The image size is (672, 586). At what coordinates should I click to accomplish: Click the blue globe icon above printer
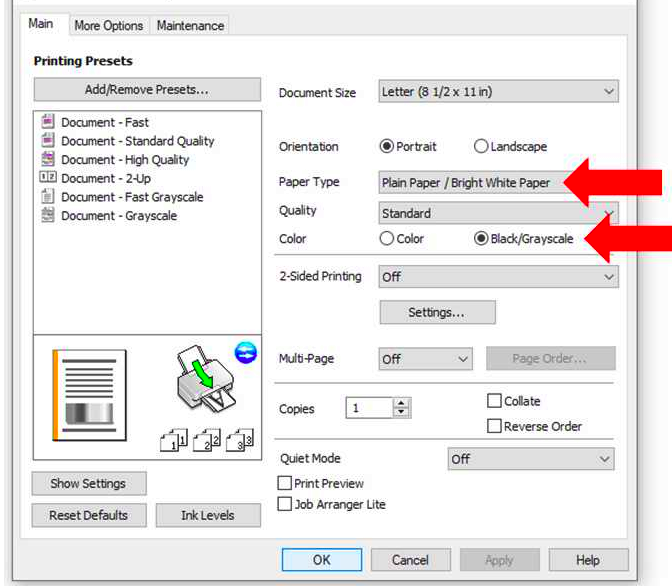pyautogui.click(x=246, y=352)
